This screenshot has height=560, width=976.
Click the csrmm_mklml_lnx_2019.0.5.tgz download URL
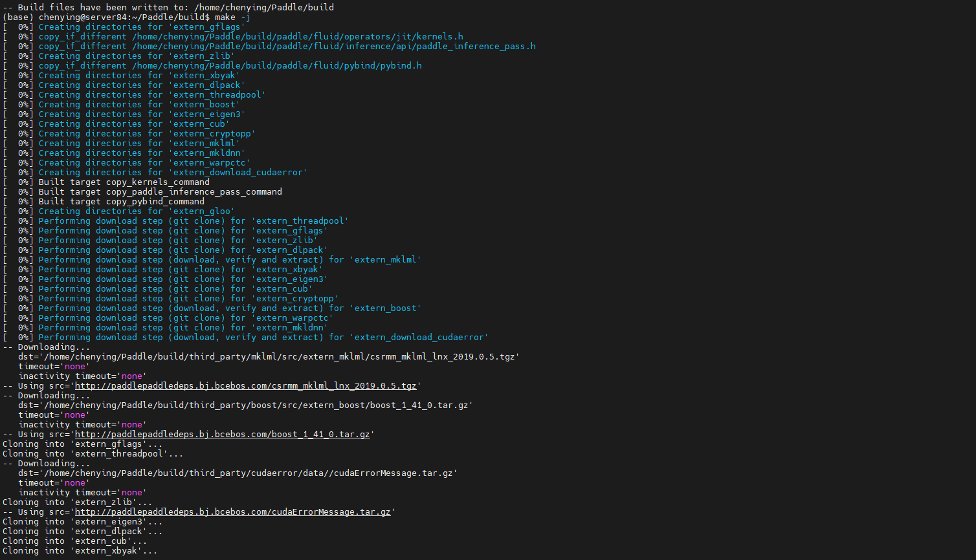246,385
